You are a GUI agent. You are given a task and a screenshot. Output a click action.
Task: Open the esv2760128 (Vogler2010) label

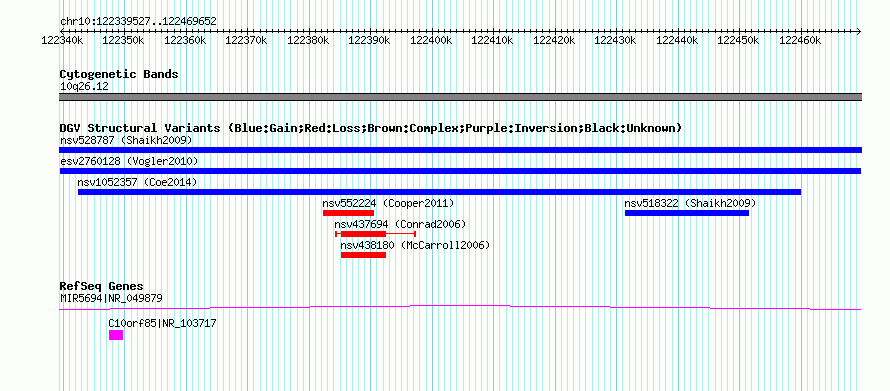pos(129,162)
